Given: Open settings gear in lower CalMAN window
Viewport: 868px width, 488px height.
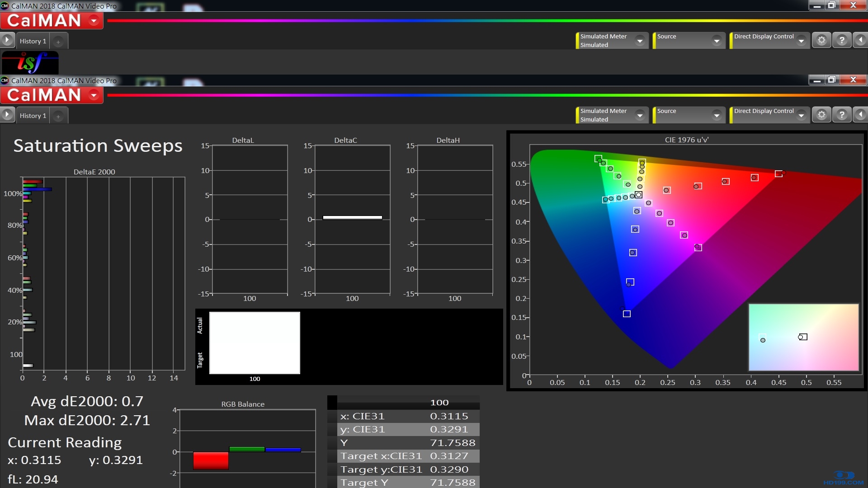Looking at the screenshot, I should [x=821, y=115].
